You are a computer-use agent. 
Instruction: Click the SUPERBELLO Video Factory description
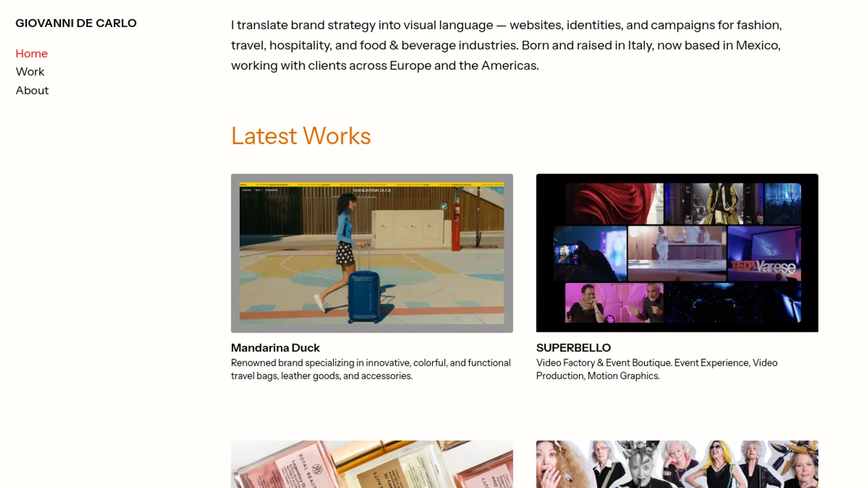pos(657,369)
